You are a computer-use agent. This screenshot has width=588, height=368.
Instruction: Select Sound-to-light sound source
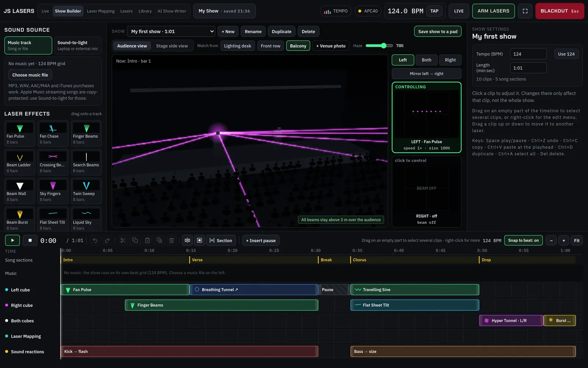pos(78,45)
